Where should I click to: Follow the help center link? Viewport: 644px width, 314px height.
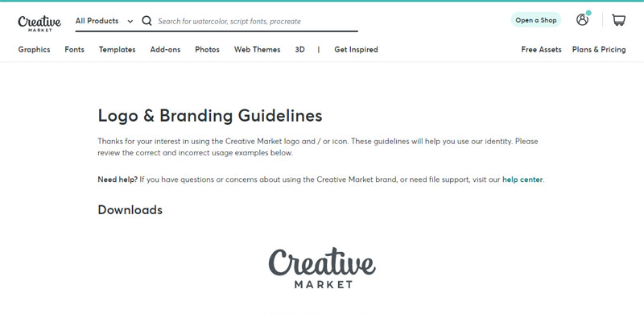522,180
